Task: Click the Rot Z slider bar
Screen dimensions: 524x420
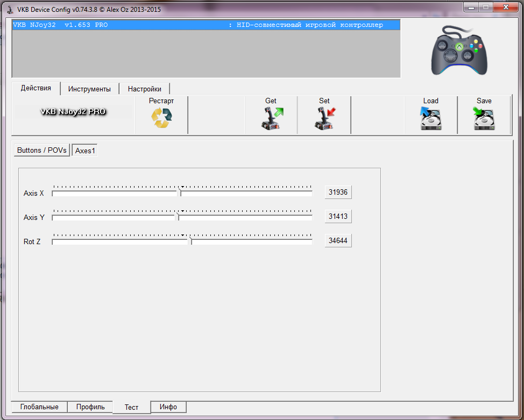Action: point(182,241)
